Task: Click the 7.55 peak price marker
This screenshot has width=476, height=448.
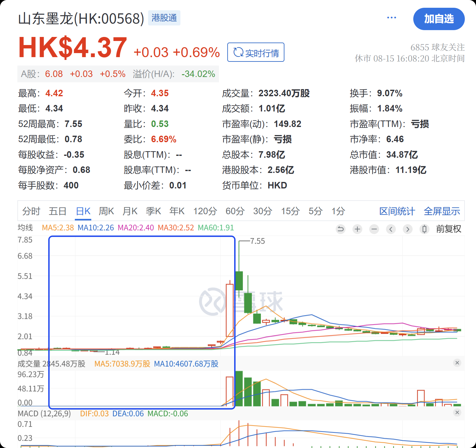Action: 257,241
